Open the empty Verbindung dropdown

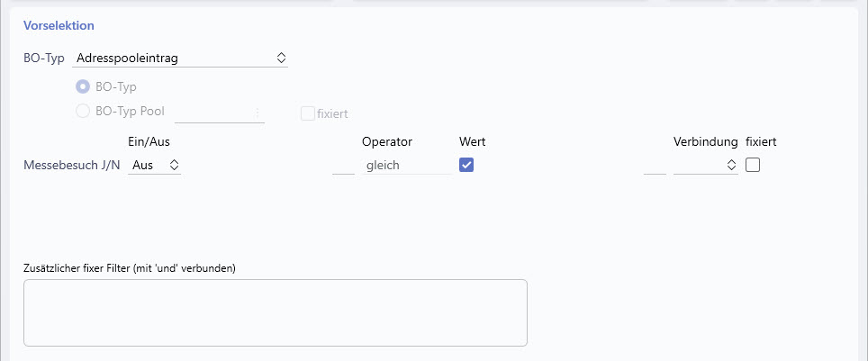pyautogui.click(x=706, y=165)
